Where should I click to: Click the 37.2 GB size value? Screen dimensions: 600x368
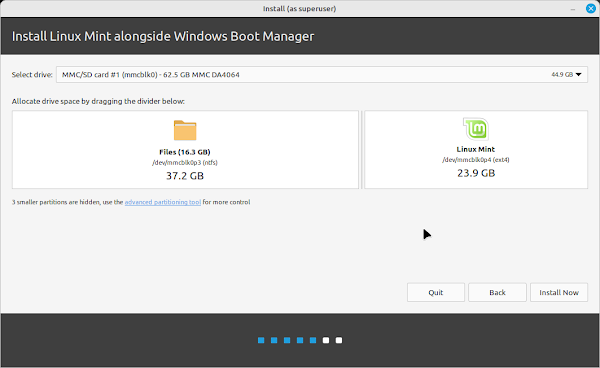pos(185,176)
